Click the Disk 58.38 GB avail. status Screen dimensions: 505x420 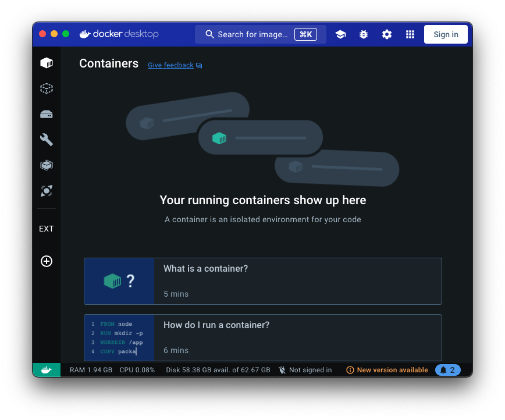click(218, 370)
